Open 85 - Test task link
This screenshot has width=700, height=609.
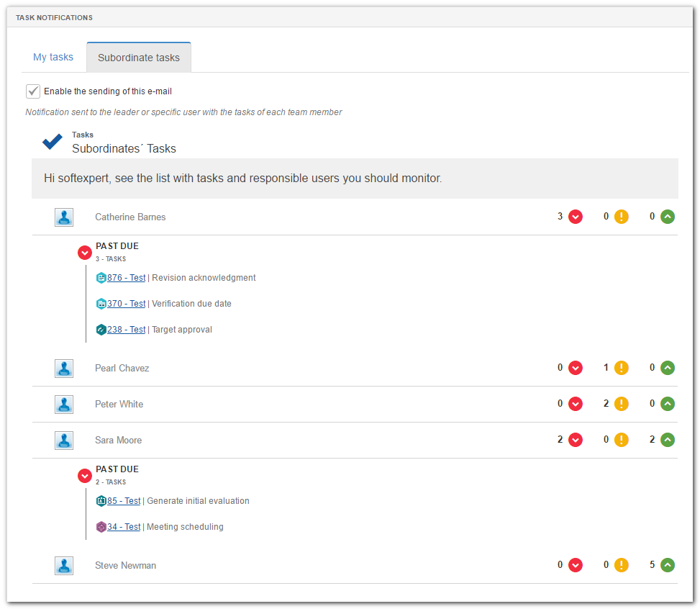click(x=124, y=501)
